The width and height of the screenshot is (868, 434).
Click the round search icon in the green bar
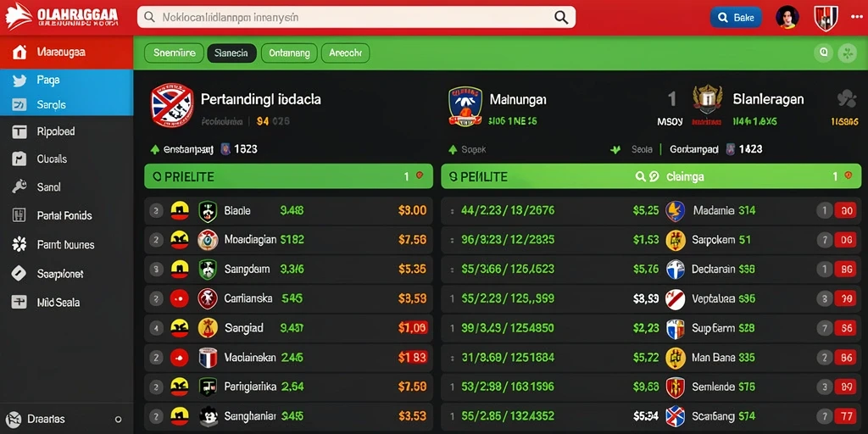[823, 53]
